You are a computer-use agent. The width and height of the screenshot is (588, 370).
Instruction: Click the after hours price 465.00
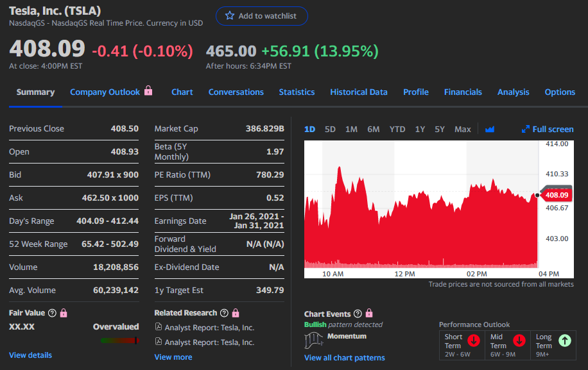coord(231,51)
